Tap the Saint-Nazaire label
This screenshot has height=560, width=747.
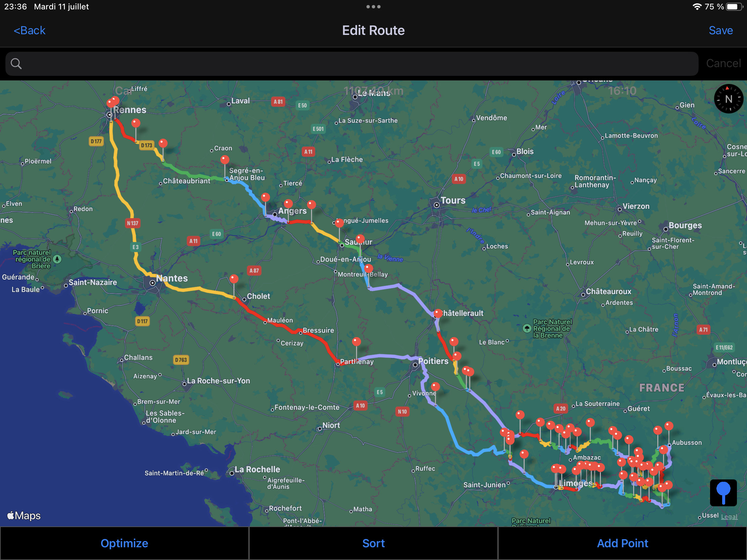point(92,283)
